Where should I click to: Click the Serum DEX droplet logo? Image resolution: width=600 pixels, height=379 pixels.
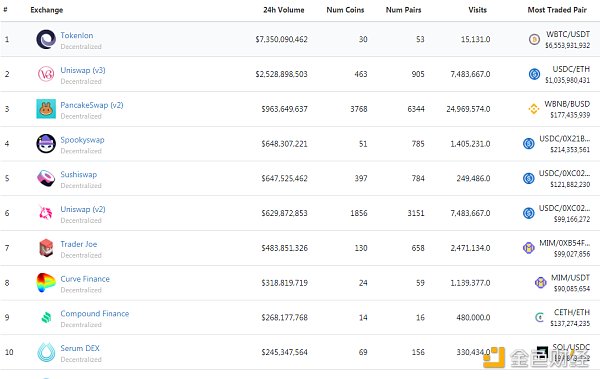(46, 352)
